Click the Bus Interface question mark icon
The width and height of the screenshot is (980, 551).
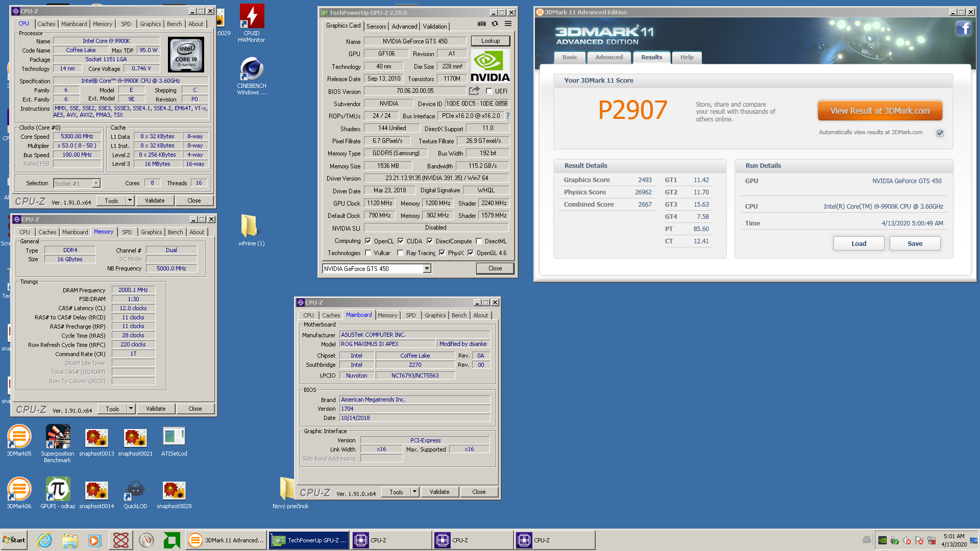pyautogui.click(x=508, y=116)
